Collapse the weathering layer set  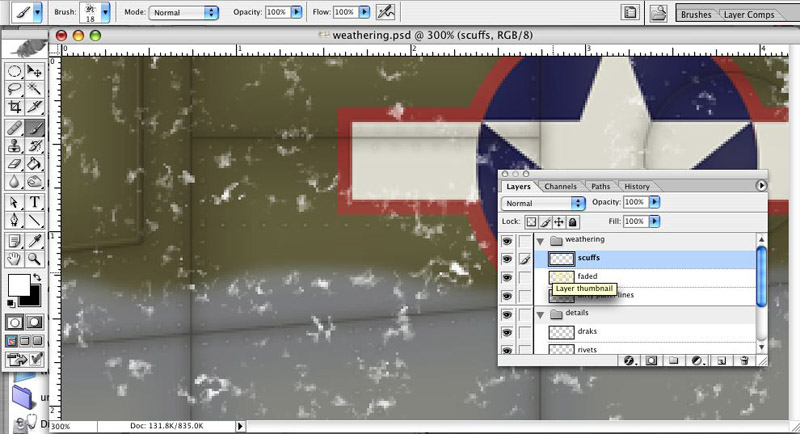tap(540, 241)
